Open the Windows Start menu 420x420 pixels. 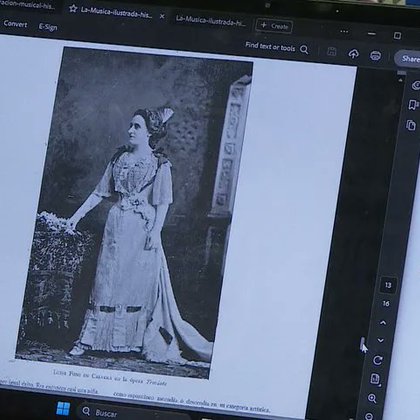click(x=63, y=408)
